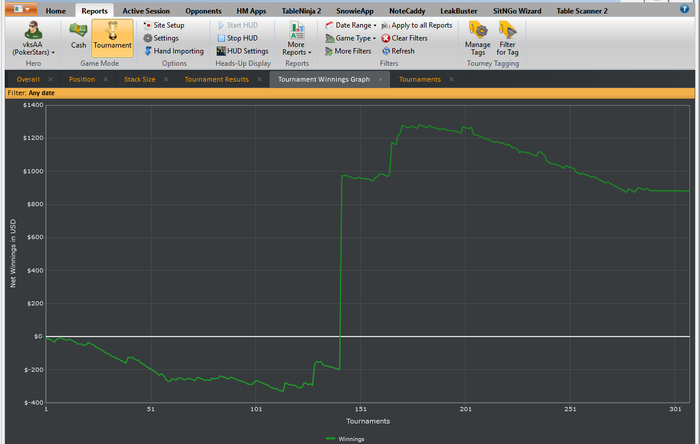Switch to the Tournament Results tab
The image size is (700, 444).
[x=217, y=79]
